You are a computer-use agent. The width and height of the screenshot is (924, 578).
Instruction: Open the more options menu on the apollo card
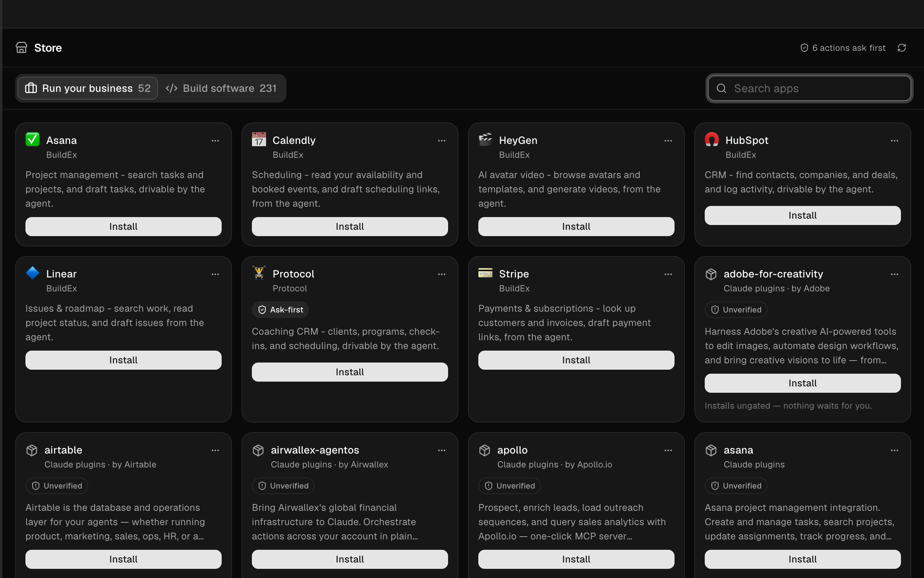(x=668, y=450)
